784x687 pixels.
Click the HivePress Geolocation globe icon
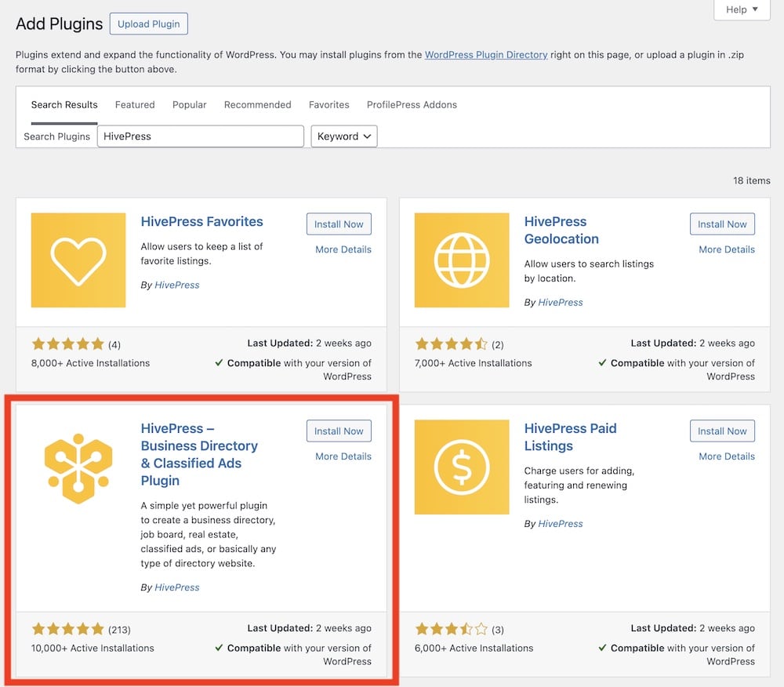point(462,260)
